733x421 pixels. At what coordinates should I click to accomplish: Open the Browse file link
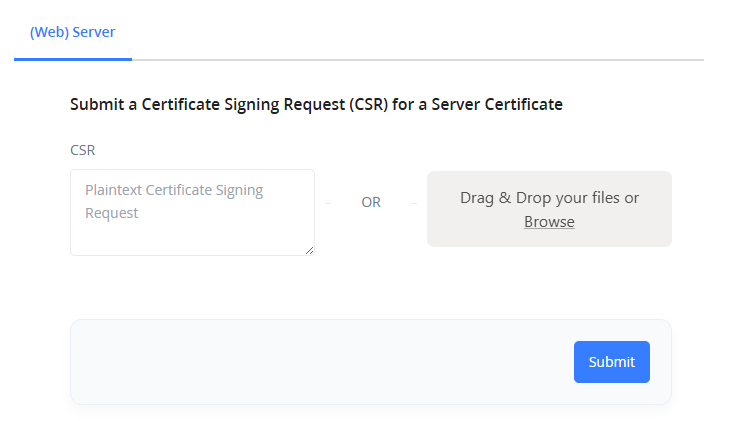click(x=549, y=222)
